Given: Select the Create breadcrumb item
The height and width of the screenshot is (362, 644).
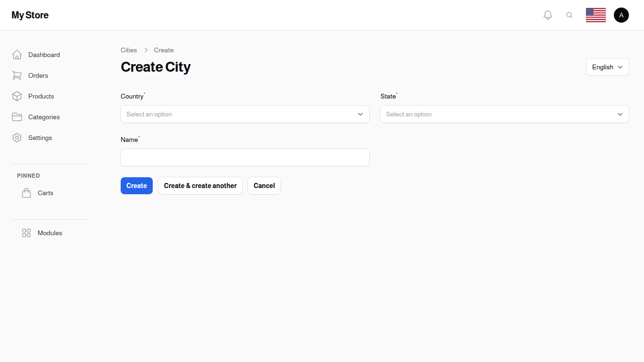Looking at the screenshot, I should click(164, 50).
